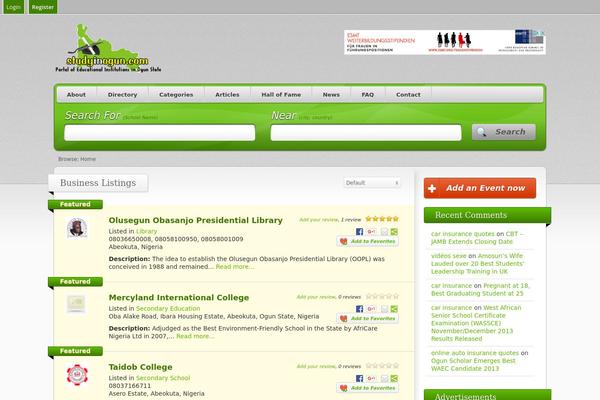The width and height of the screenshot is (600, 400).
Task: Click Add your review for Taidob College
Action: (316, 366)
